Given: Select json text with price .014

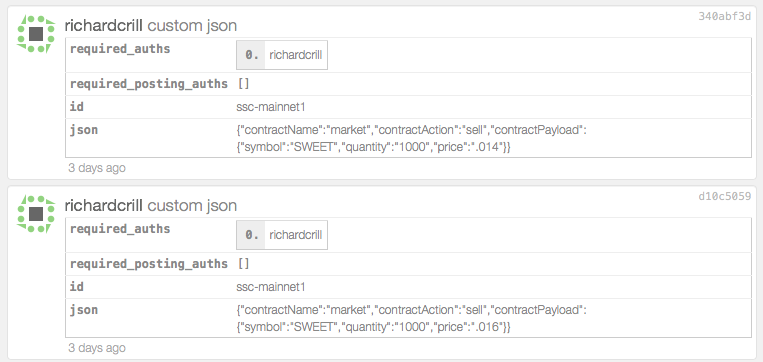Looking at the screenshot, I should (411, 138).
